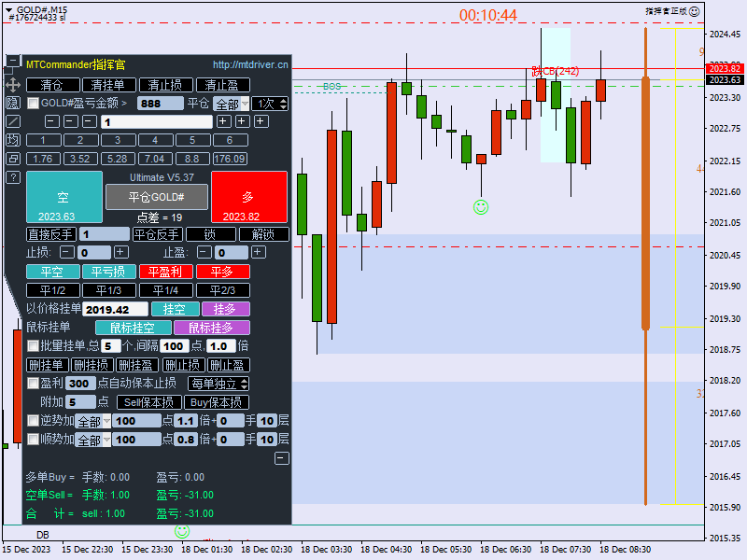Select quick number button 4

[155, 140]
